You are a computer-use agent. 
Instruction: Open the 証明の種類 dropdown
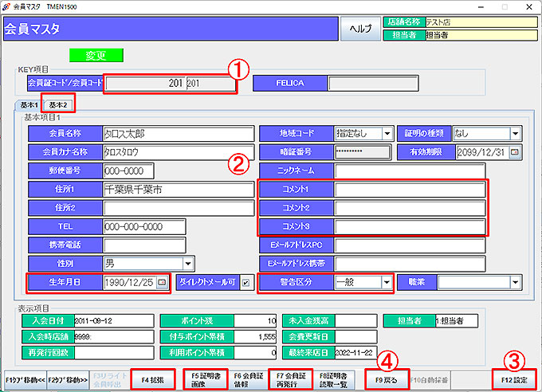(x=515, y=133)
